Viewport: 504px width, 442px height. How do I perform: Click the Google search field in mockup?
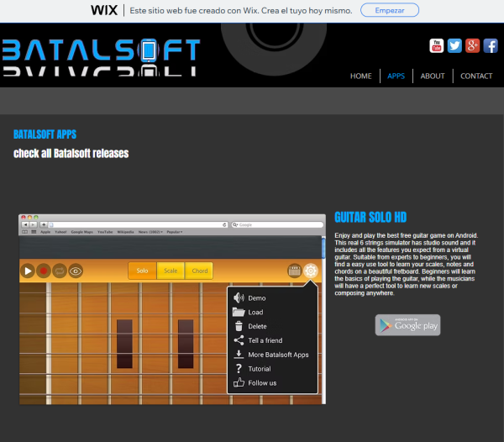click(277, 224)
